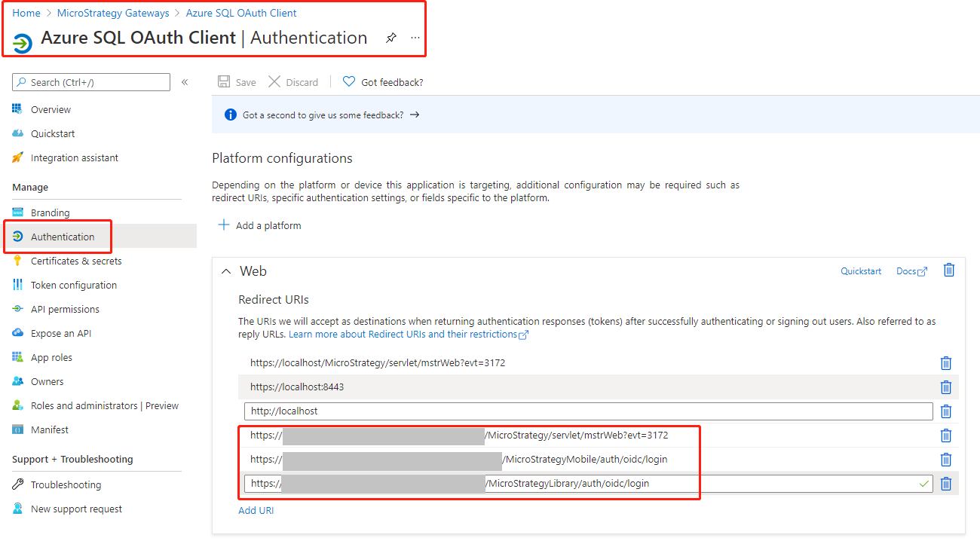Click the Add URI link

point(256,510)
